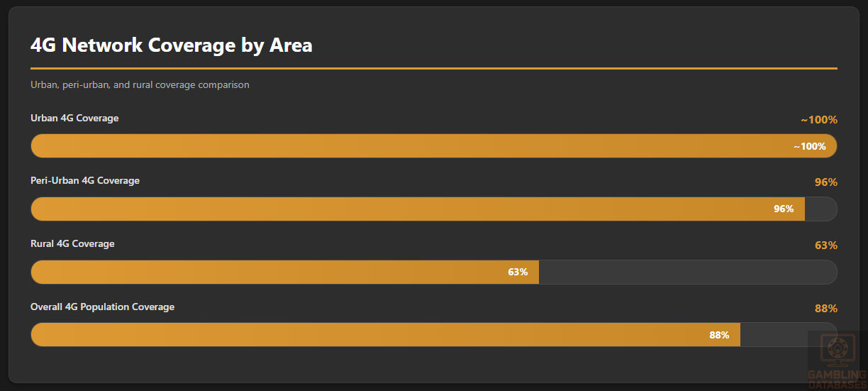Click the '4G Network Coverage by Area' heading
The width and height of the screenshot is (868, 391).
pyautogui.click(x=172, y=45)
